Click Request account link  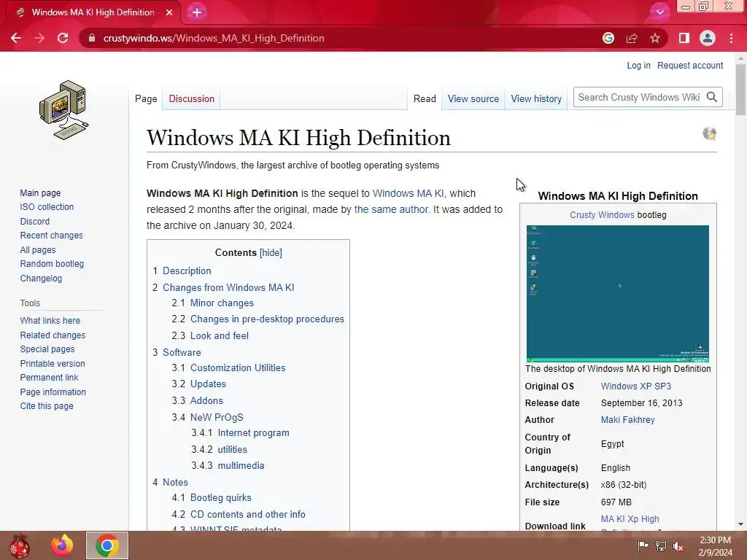(x=690, y=65)
